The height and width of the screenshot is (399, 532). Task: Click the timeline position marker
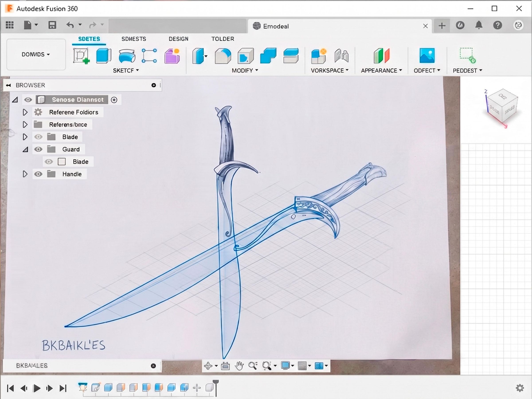[x=216, y=388]
